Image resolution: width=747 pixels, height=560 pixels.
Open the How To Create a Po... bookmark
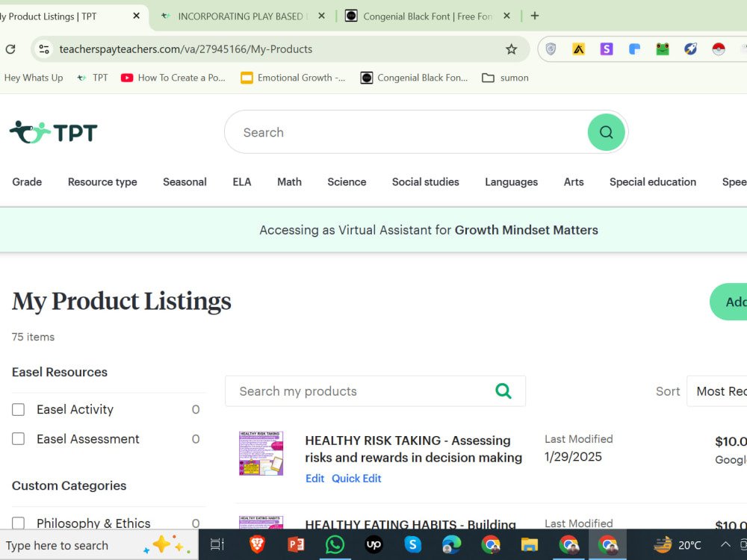(173, 78)
